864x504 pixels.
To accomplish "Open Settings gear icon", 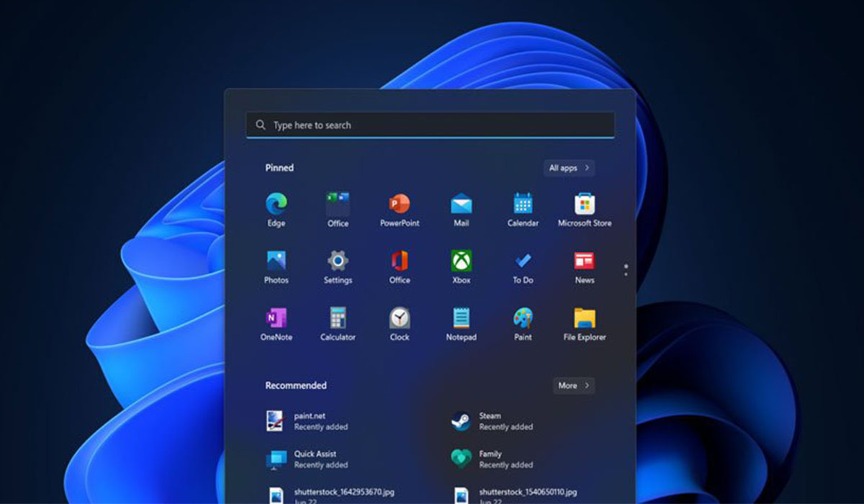I will (338, 266).
